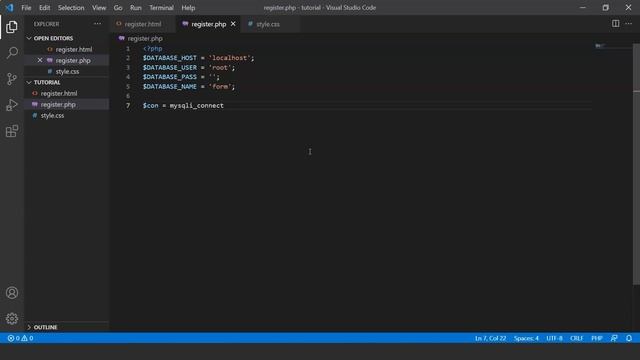Open style.css in Tutorial folder
The height and width of the screenshot is (360, 640).
pyautogui.click(x=52, y=116)
